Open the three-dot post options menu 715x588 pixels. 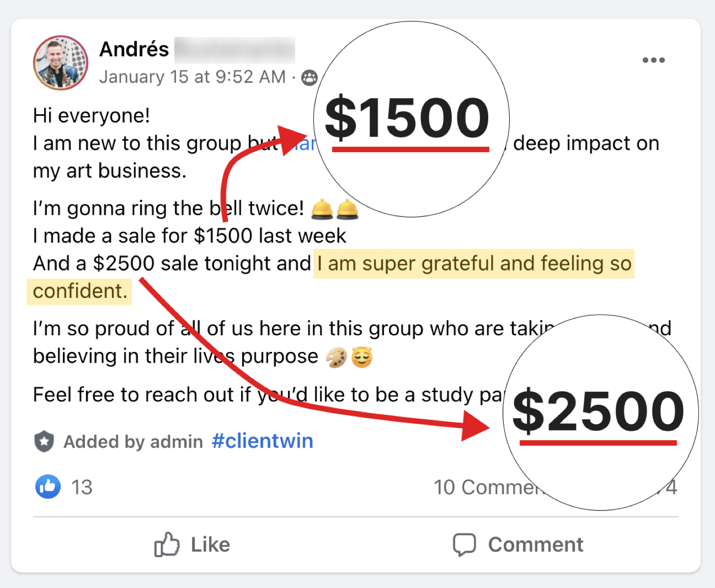[653, 60]
